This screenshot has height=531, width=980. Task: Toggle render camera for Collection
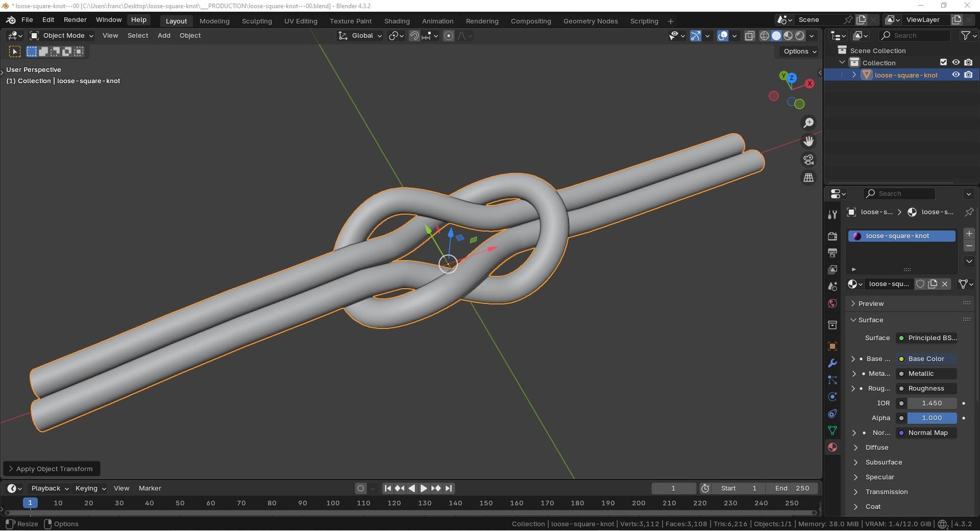968,62
